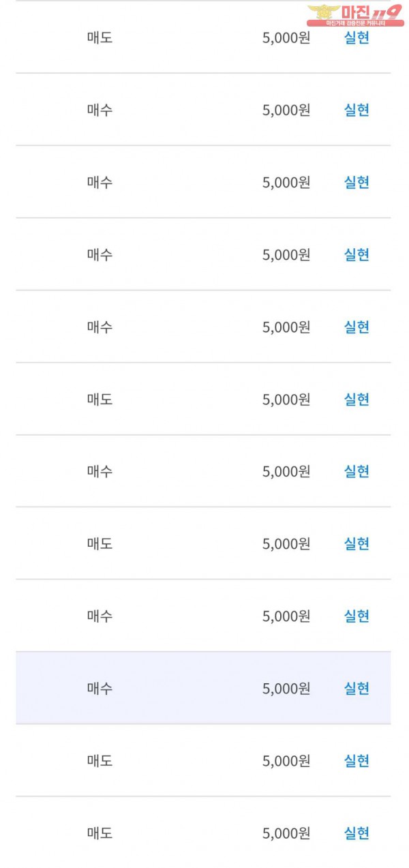
Task: Click 실현 in the eighth row (매도)
Action: (x=357, y=544)
